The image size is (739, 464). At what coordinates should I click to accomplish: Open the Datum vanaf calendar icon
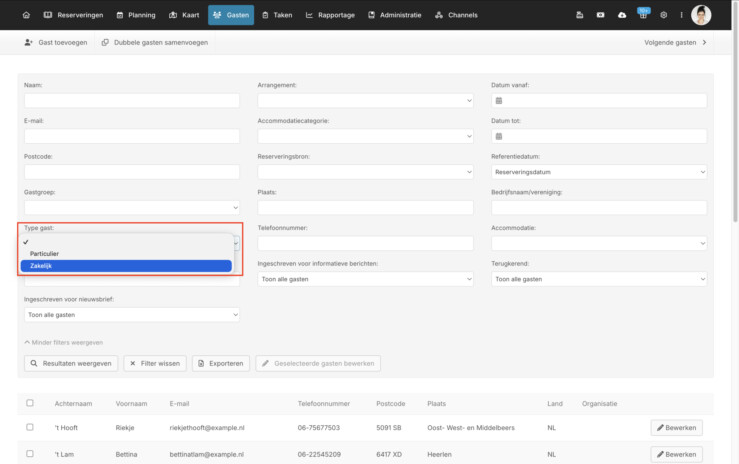(x=499, y=100)
